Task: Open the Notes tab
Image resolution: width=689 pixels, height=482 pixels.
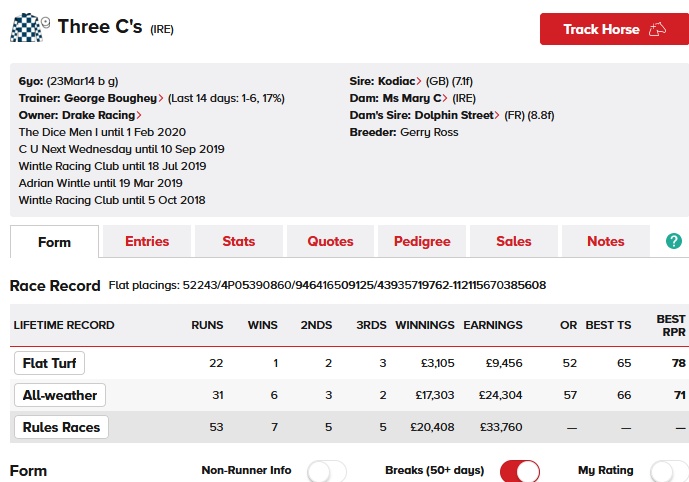Action: pos(605,241)
